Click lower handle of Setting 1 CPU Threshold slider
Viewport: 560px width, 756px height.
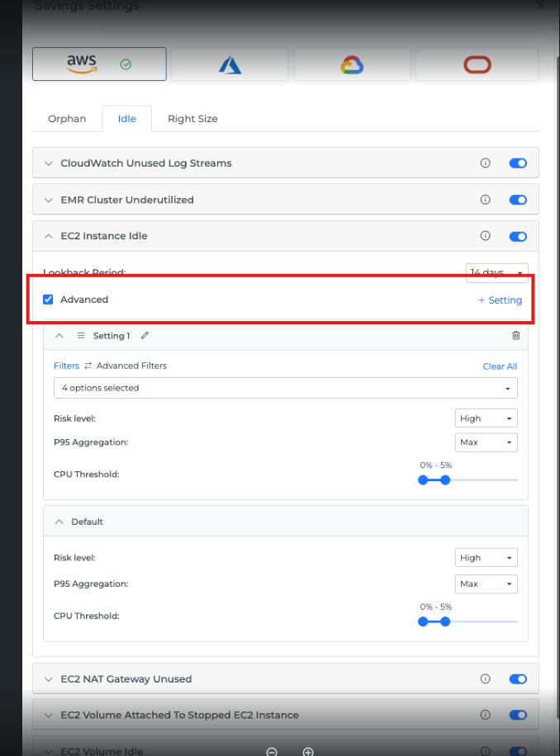(x=423, y=480)
